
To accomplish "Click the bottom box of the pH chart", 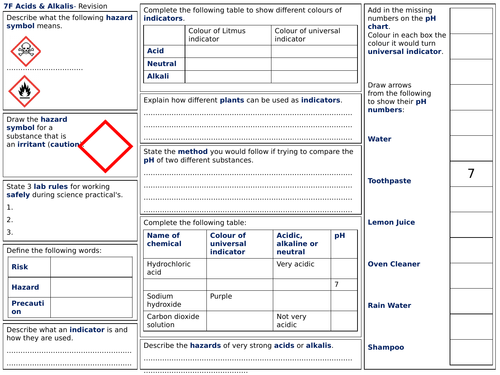I will click(x=471, y=352).
